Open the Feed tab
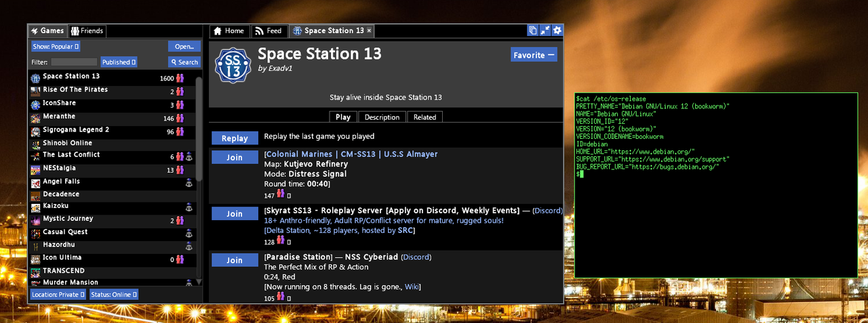Image resolution: width=868 pixels, height=323 pixels. [269, 30]
